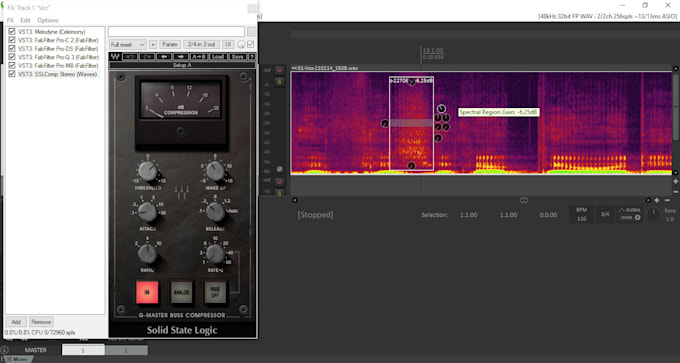Click the highlighted spectral region gain knob

pyautogui.click(x=441, y=109)
